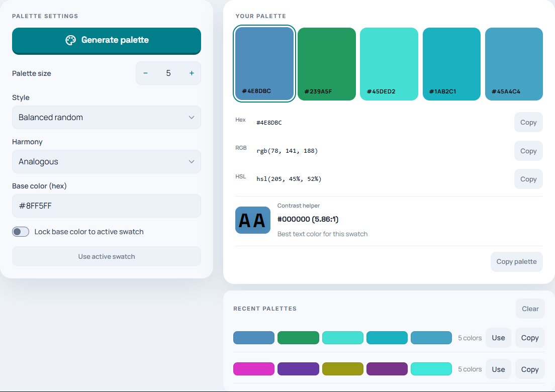Copy the RGB value
This screenshot has height=392, width=555.
(528, 151)
